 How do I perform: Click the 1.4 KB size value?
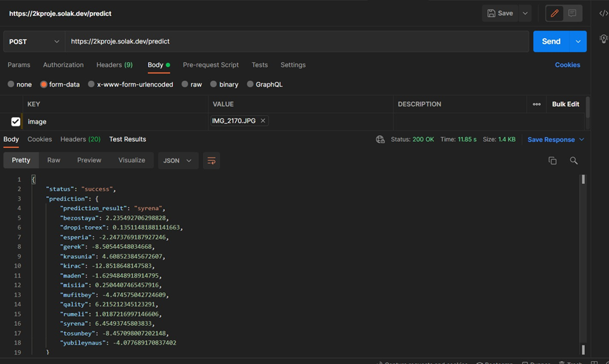(x=507, y=139)
